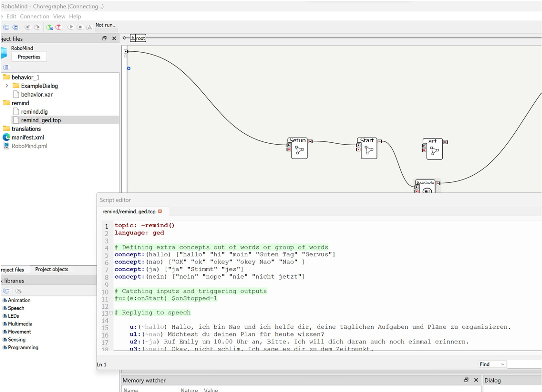The width and height of the screenshot is (542, 392).
Task: Open the Connection menu
Action: [x=34, y=16]
